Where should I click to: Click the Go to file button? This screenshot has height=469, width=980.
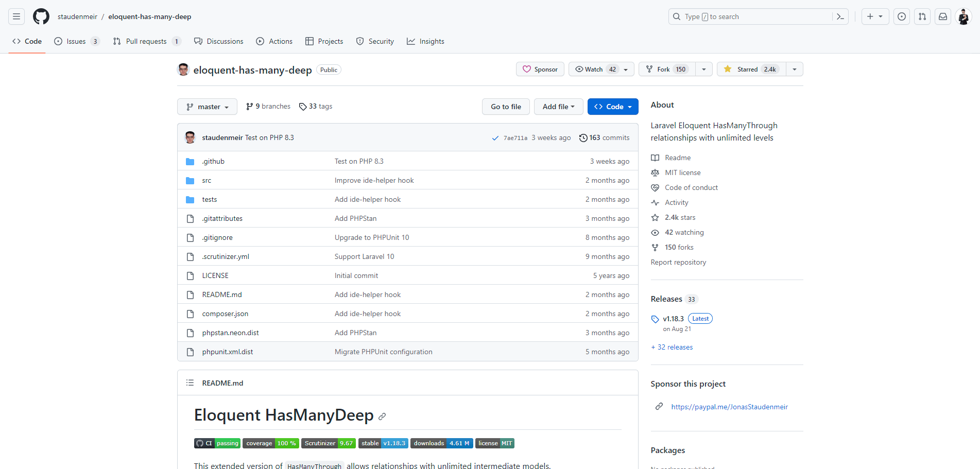click(506, 107)
